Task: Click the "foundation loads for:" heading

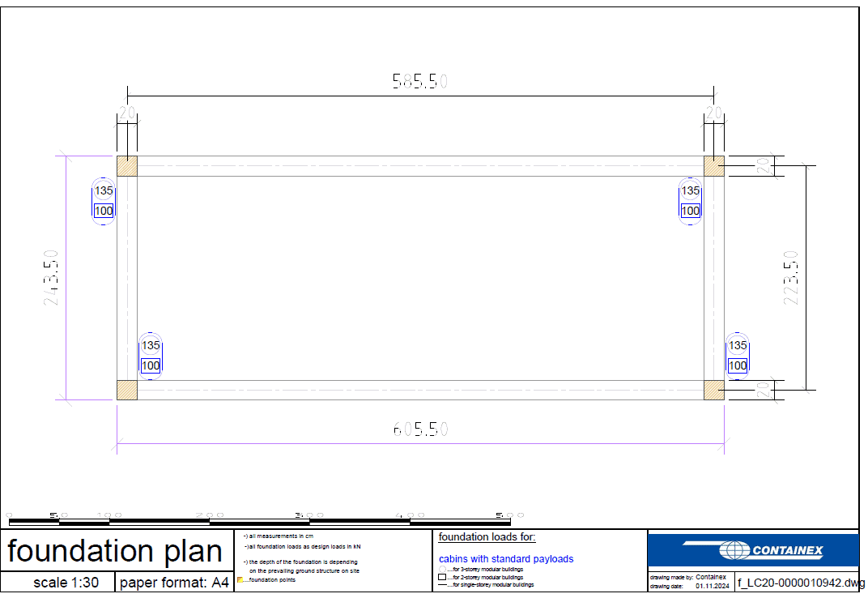Action: pos(487,536)
